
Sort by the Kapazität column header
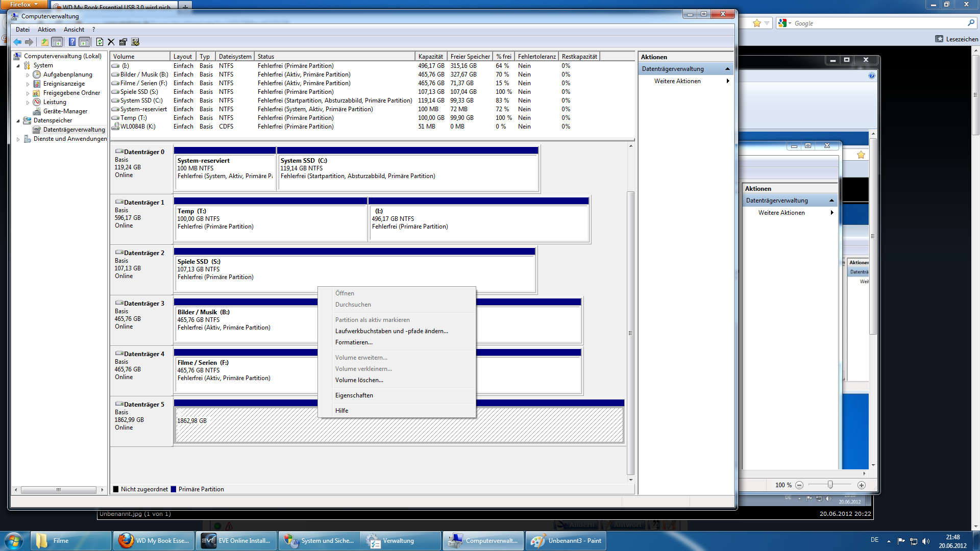[x=430, y=57]
